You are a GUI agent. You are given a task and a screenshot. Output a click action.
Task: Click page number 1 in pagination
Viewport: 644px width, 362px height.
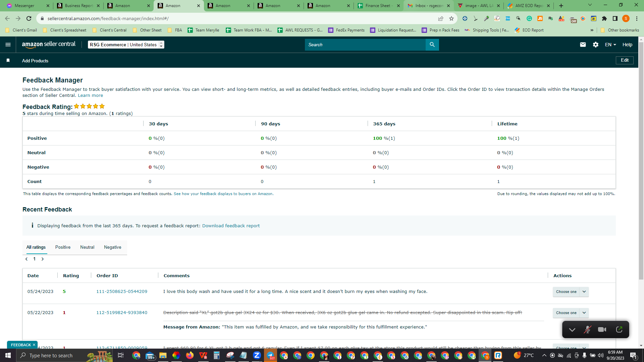point(34,259)
